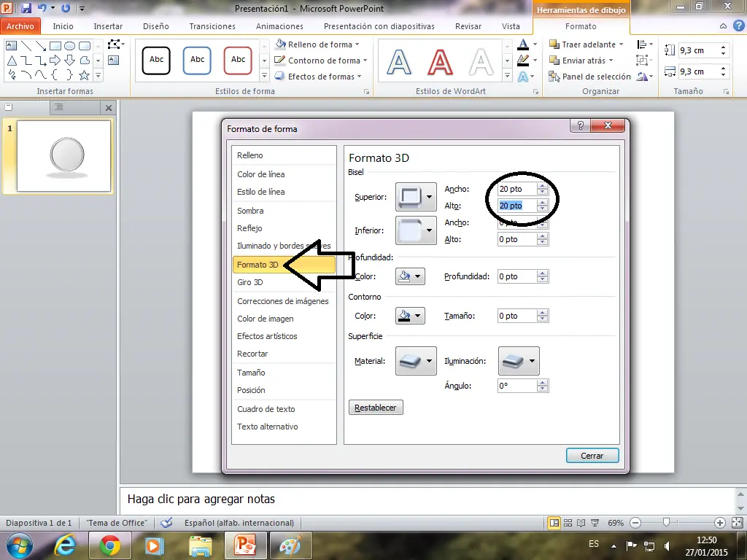Apply the blue outline WordArt A style
Screen dimensions: 747x560
coord(399,62)
